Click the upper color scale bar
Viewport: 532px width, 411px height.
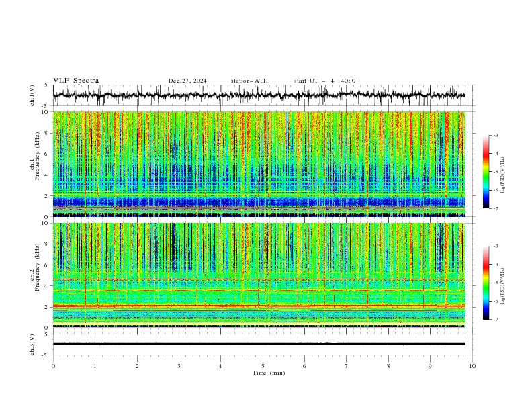[x=486, y=172]
